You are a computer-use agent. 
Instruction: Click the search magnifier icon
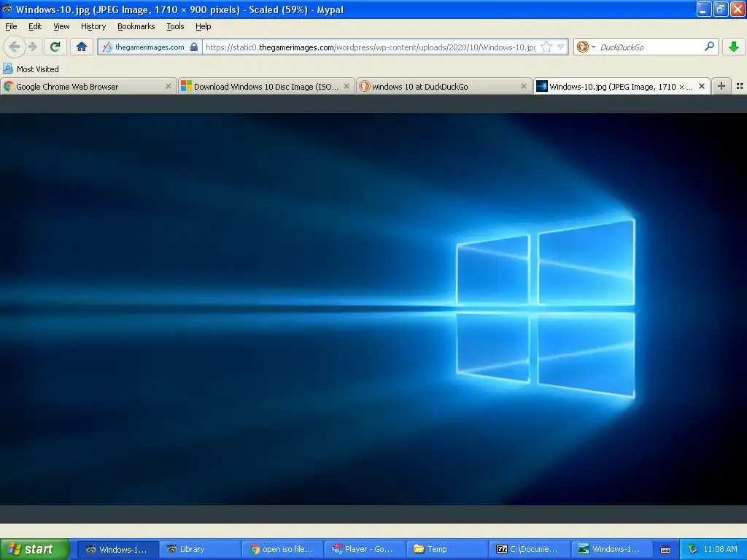coord(709,46)
